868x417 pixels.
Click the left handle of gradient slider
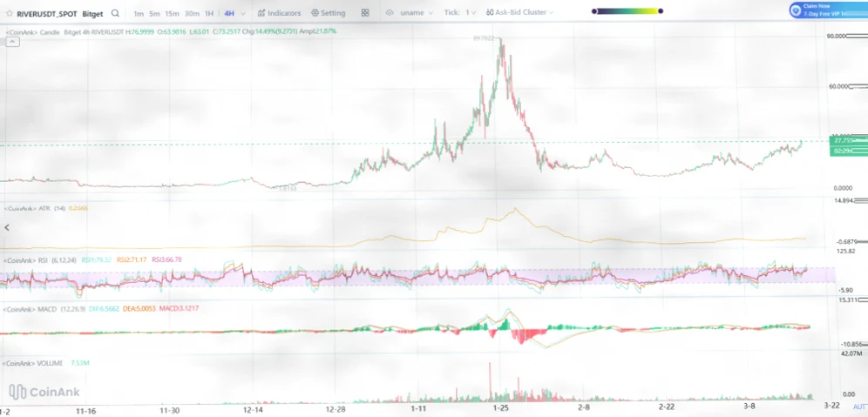coord(594,11)
